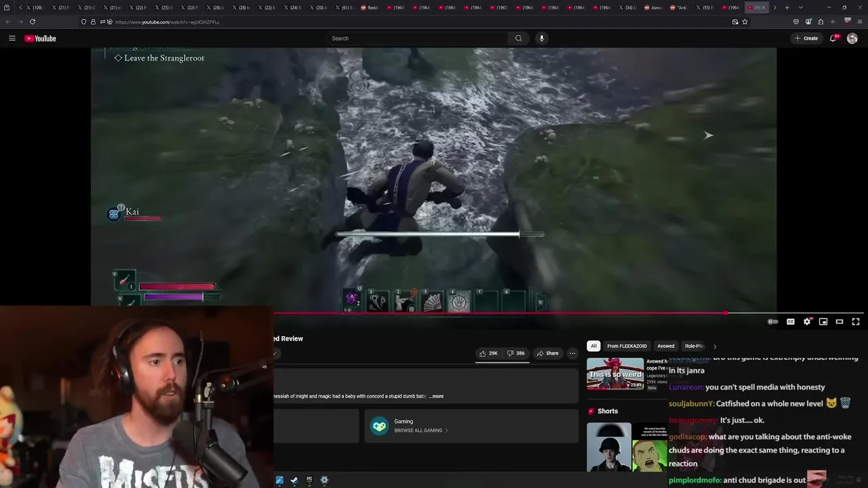
Task: Open BROWSE ALL GAMING link
Action: (420, 430)
